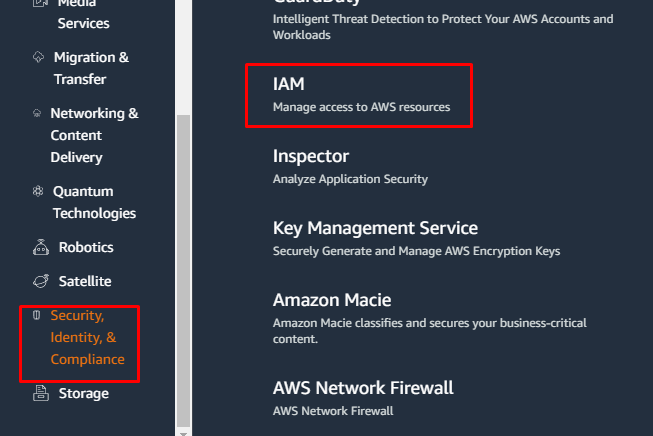Click the Satellite category icon
This screenshot has height=436, width=653.
[x=40, y=282]
